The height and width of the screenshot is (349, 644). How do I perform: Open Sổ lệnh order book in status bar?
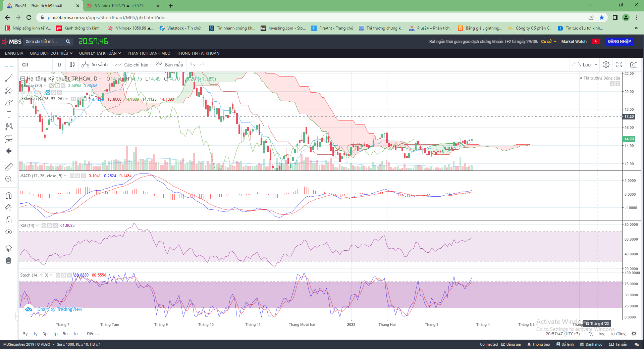[565, 344]
